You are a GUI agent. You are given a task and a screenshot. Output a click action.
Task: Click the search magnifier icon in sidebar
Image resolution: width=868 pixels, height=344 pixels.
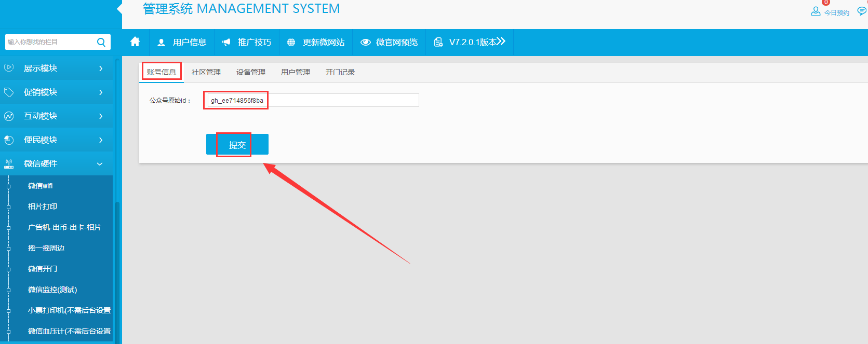101,42
